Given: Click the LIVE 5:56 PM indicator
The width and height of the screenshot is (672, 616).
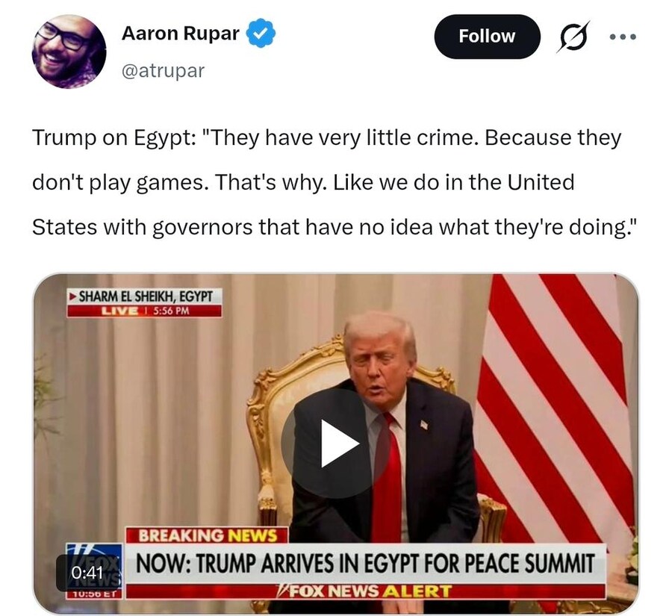Looking at the screenshot, I should [144, 311].
